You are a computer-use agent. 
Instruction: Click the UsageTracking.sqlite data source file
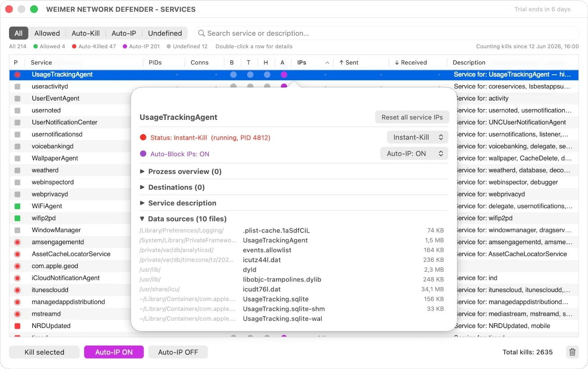(x=276, y=299)
